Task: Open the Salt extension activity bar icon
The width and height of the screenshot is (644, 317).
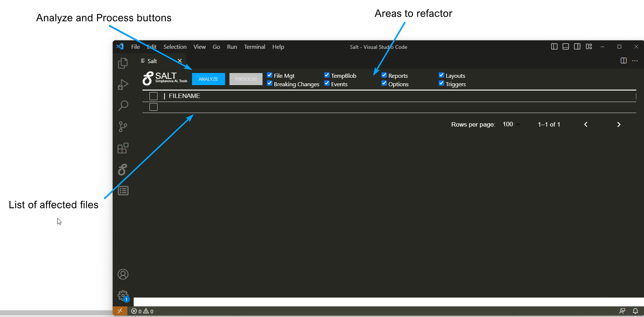Action: pyautogui.click(x=123, y=170)
